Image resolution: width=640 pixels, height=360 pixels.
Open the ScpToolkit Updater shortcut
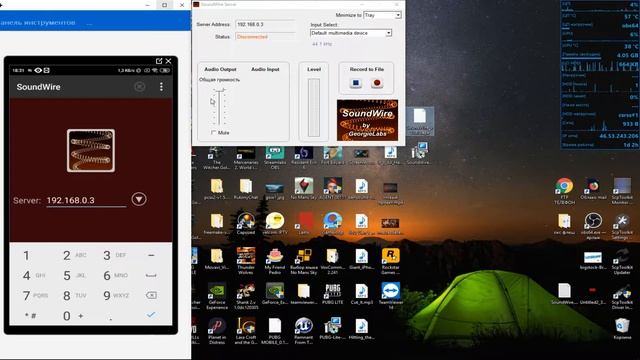pos(622,261)
